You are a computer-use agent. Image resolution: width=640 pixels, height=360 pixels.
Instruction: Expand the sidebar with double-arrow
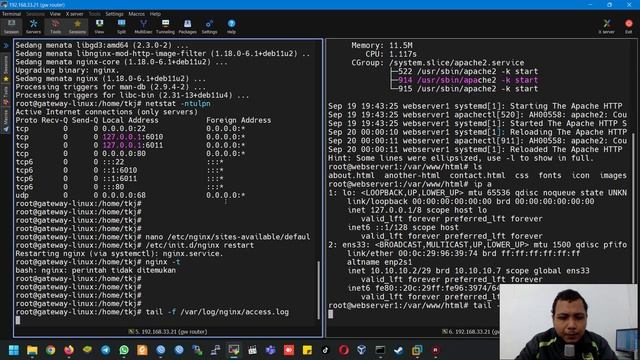[6, 46]
